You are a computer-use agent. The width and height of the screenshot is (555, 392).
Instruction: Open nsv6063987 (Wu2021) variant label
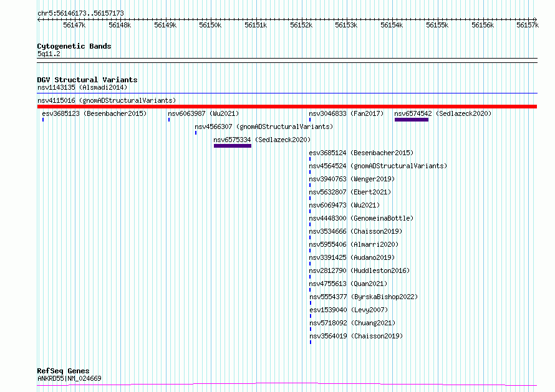click(203, 113)
